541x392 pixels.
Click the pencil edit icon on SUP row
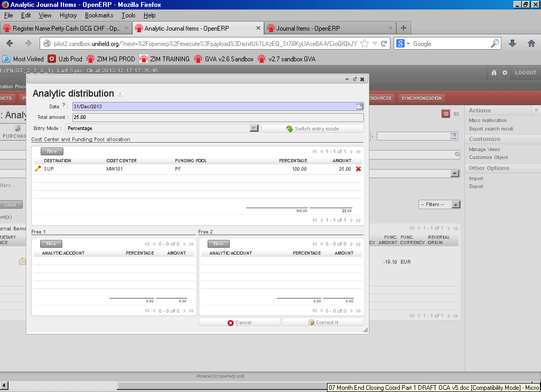pyautogui.click(x=38, y=169)
